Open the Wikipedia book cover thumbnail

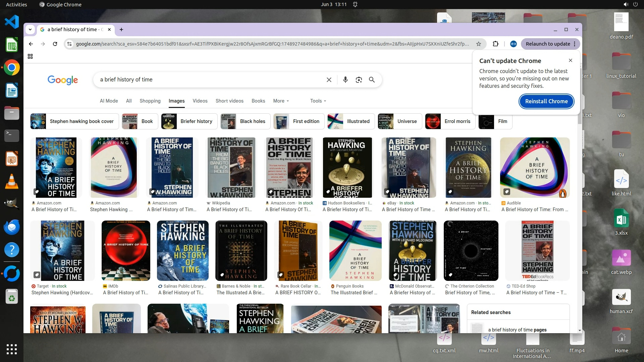tap(231, 168)
